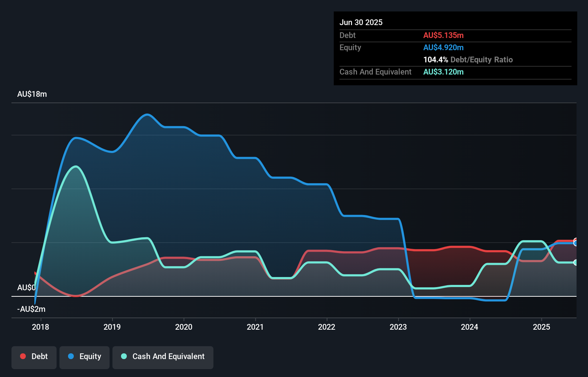This screenshot has width=588, height=377.
Task: Click the red Debt endpoint marker on chart
Action: 576,240
